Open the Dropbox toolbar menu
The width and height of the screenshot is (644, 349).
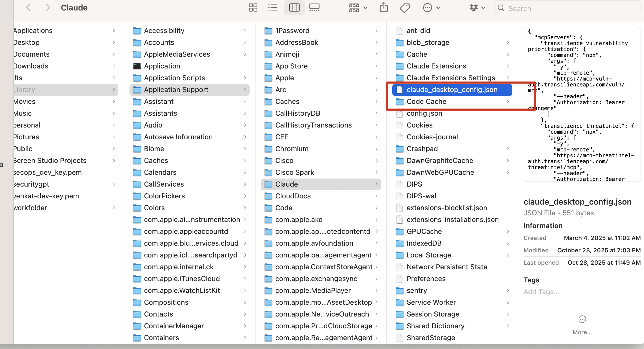click(x=477, y=8)
